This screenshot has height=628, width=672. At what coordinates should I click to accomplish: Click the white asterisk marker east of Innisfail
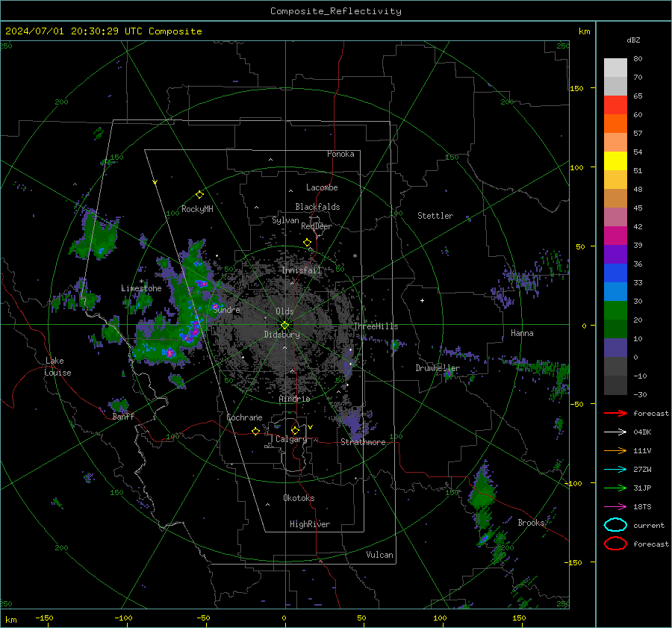click(x=355, y=256)
